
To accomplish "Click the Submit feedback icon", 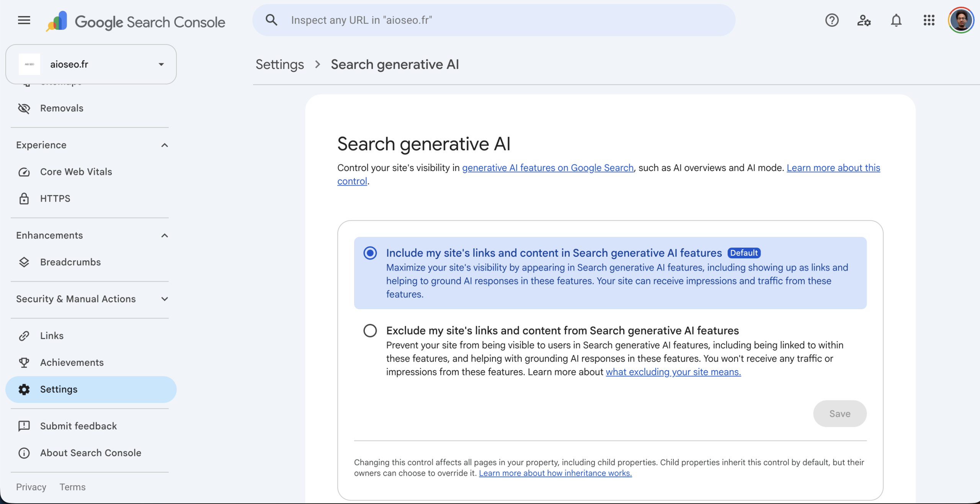I will point(24,426).
